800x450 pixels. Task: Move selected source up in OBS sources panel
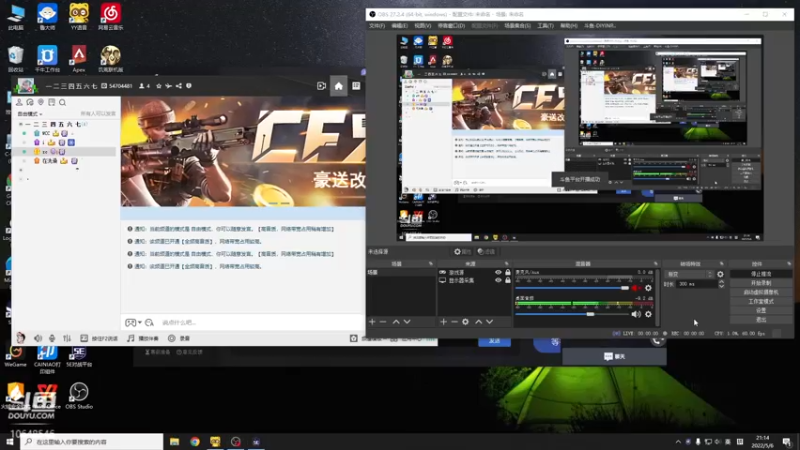[479, 322]
